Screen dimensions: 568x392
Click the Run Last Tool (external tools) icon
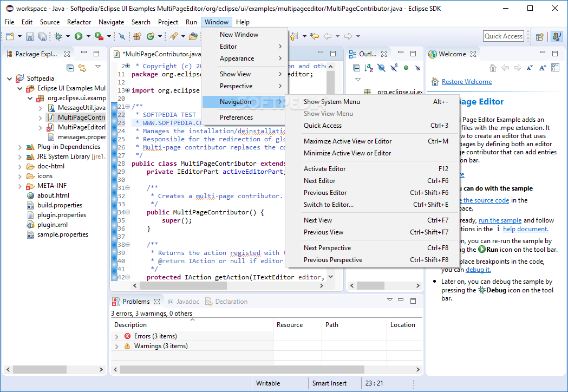click(x=99, y=36)
